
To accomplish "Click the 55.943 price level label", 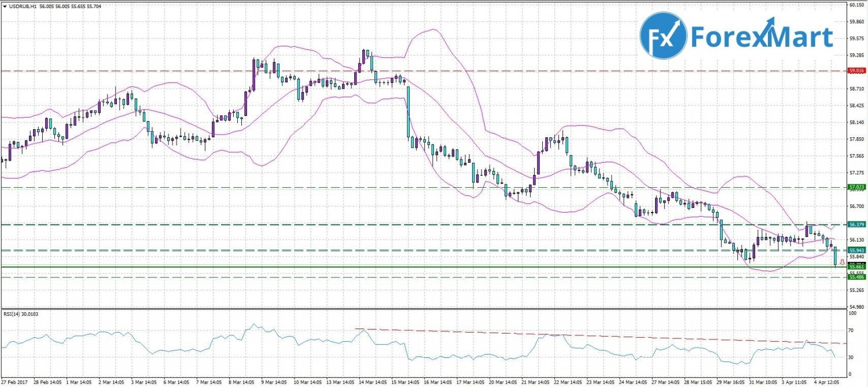I will coord(856,250).
